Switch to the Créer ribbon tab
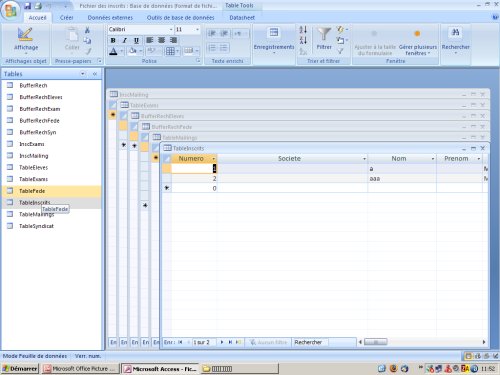The height and width of the screenshot is (375, 500). point(66,18)
